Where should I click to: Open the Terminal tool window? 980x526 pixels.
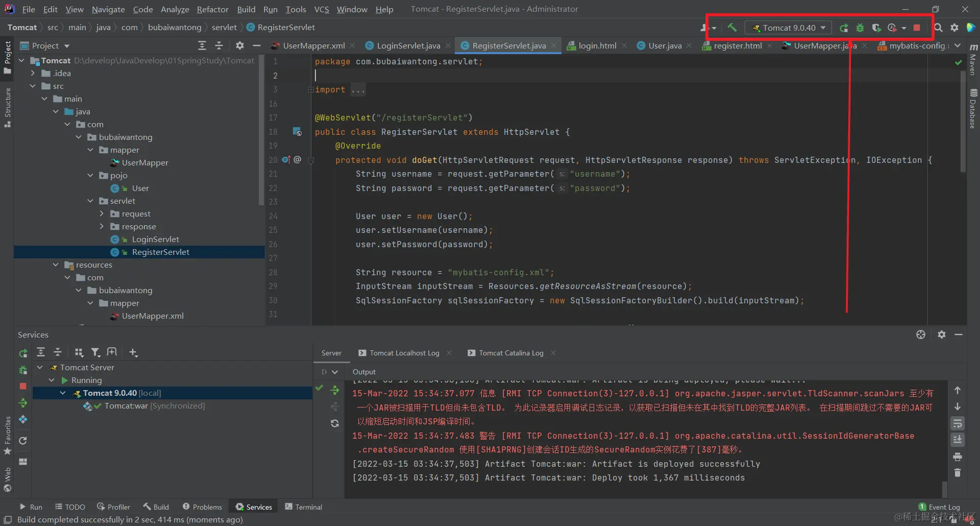(x=303, y=507)
